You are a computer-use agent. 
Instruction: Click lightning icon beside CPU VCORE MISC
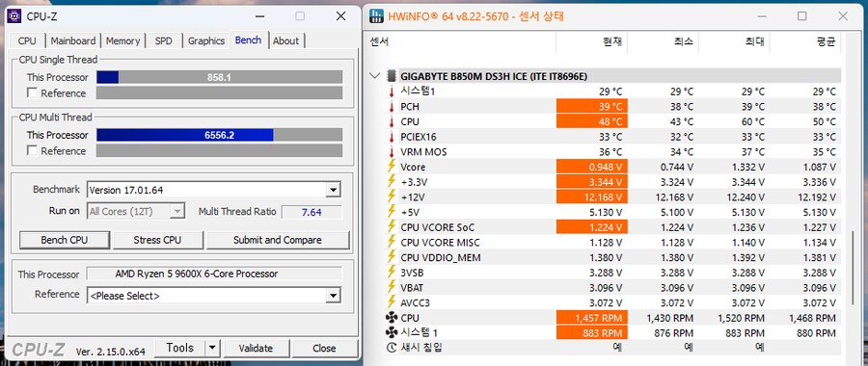coord(392,242)
